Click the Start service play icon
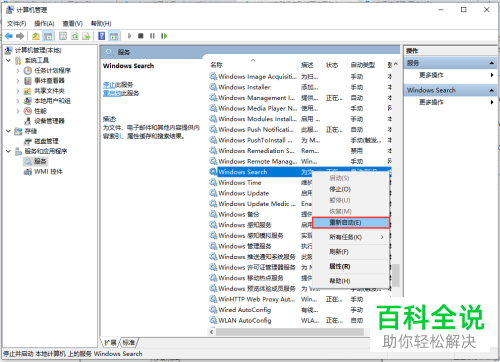The height and width of the screenshot is (362, 500). click(x=130, y=36)
